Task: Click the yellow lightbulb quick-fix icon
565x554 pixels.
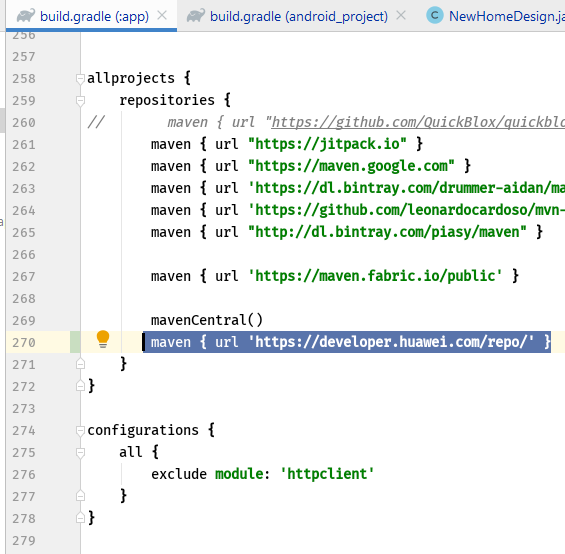Action: point(103,339)
